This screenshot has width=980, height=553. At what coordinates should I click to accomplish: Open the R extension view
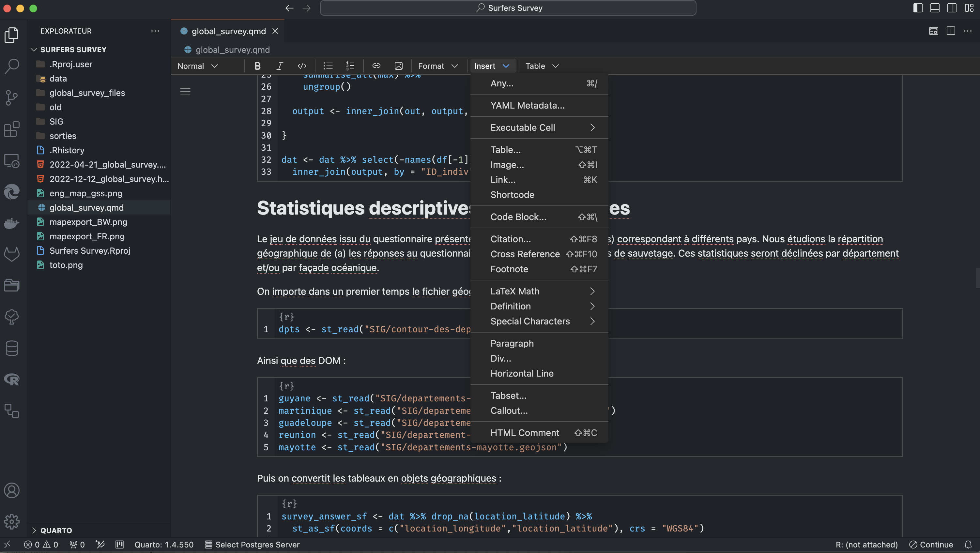[x=12, y=379]
